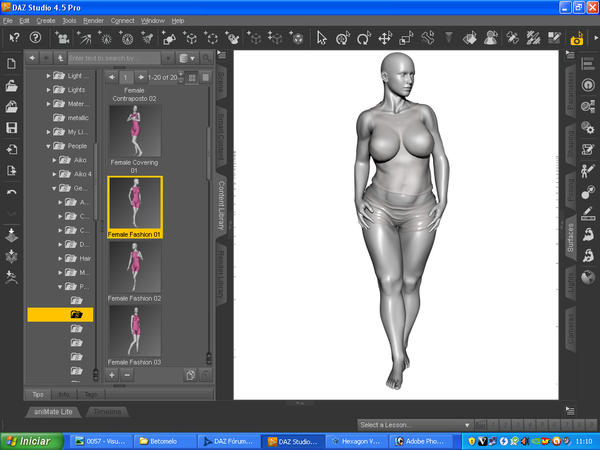This screenshot has width=600, height=450.
Task: Collapse the People folder
Action: [x=48, y=146]
